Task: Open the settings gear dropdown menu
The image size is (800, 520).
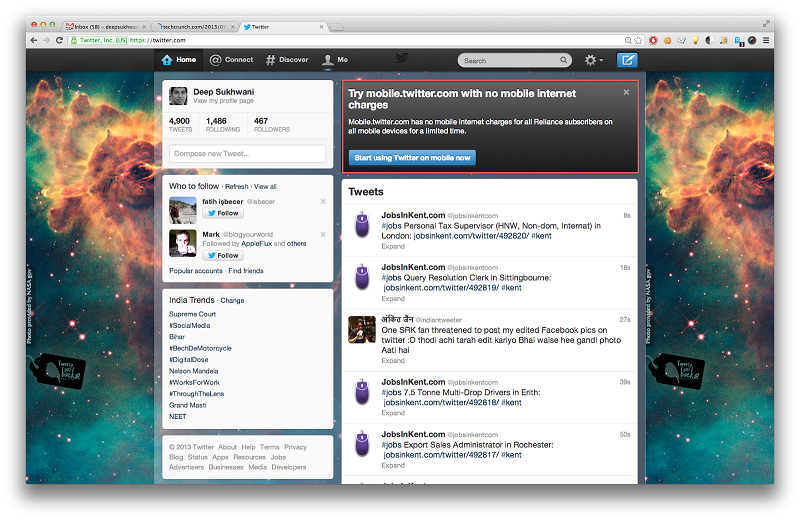Action: (593, 60)
